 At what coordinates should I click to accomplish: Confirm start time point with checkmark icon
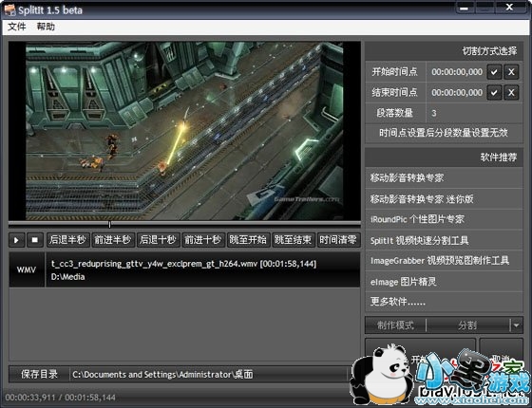[494, 72]
